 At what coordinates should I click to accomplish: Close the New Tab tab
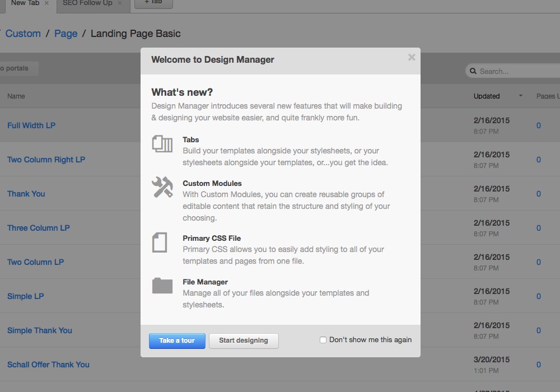click(x=46, y=3)
